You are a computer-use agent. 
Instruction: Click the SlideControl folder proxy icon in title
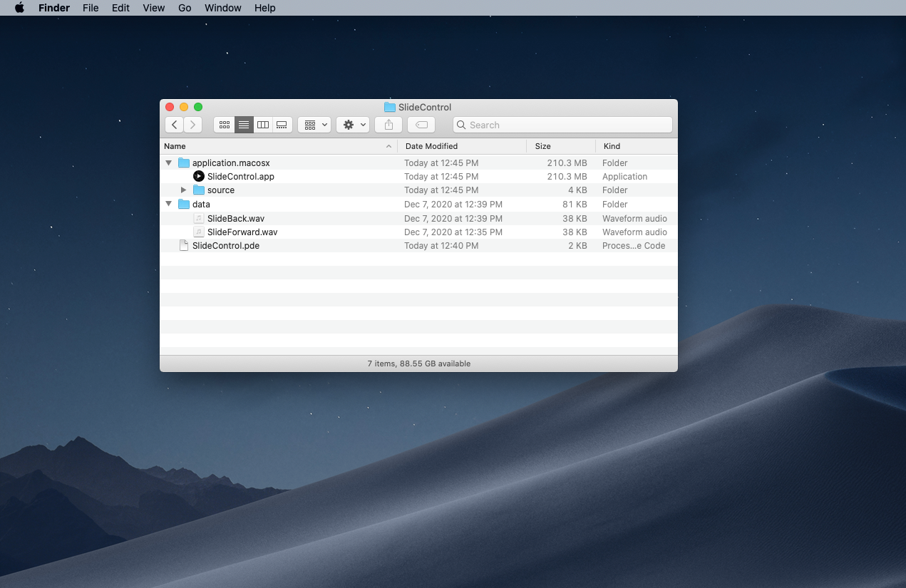click(389, 107)
